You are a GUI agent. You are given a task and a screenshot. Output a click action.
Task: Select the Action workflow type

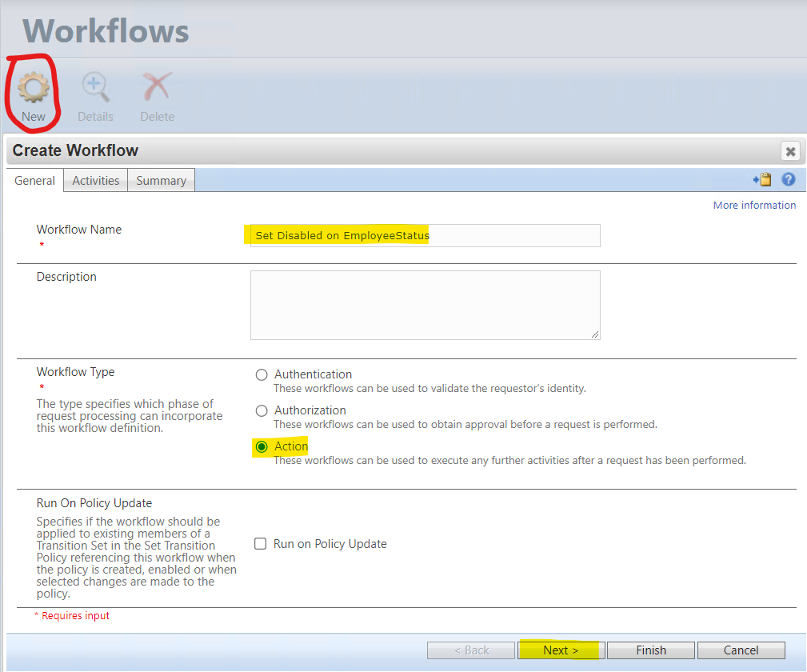coord(262,446)
